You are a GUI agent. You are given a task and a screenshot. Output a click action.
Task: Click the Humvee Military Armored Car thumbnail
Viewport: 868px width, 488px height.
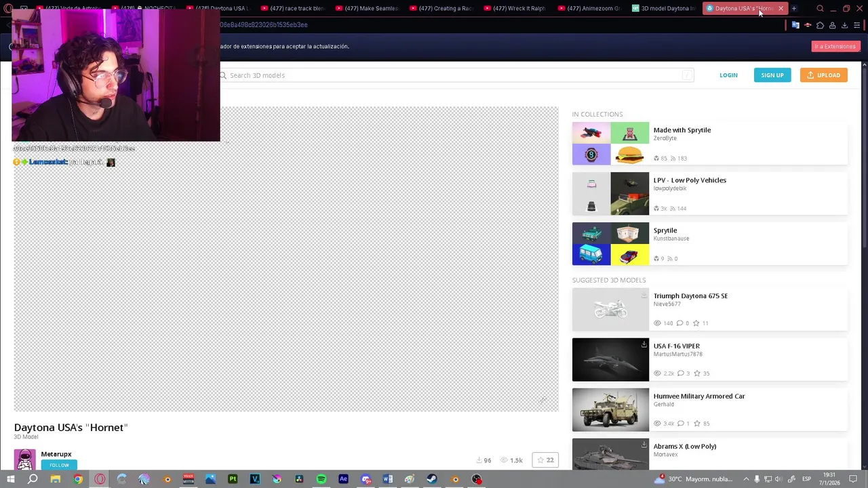click(610, 410)
